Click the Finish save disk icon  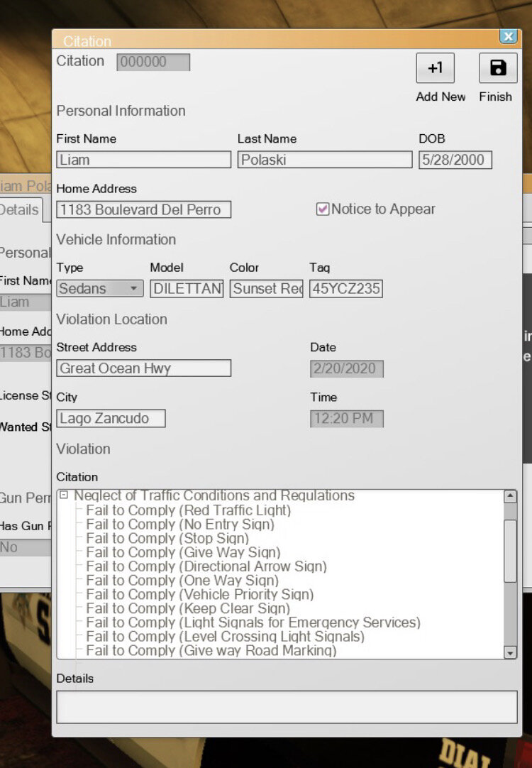point(498,68)
